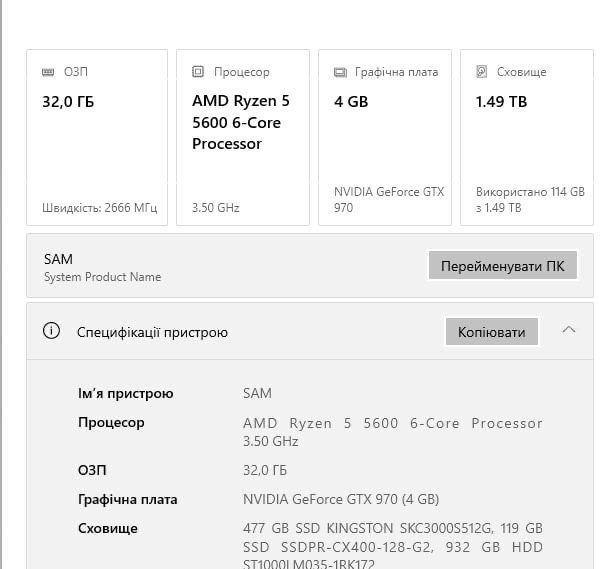Click the Ім'я пристрою value SAM
The width and height of the screenshot is (603, 569).
257,393
